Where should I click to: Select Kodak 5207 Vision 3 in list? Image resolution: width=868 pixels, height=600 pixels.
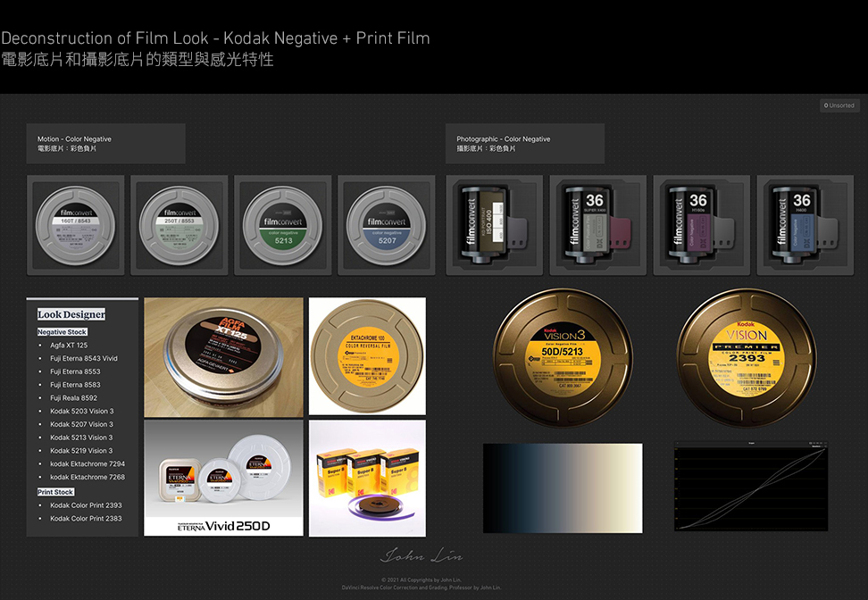(81, 424)
